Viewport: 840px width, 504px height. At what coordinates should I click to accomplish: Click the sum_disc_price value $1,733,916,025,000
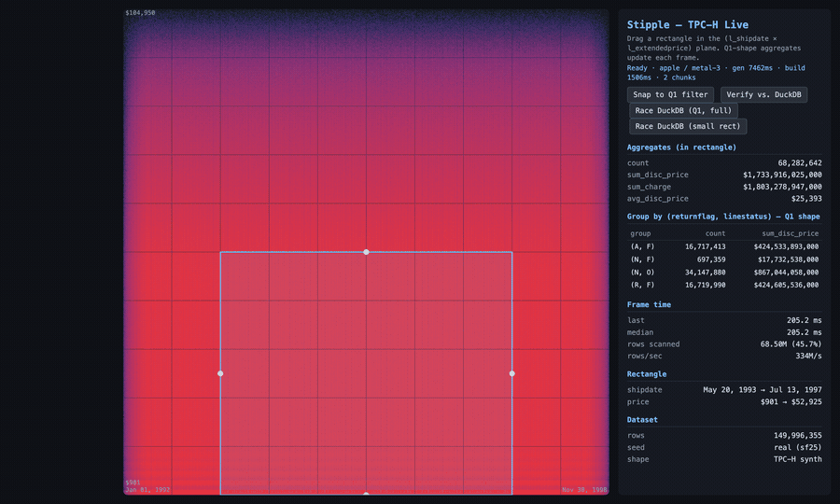pyautogui.click(x=782, y=175)
